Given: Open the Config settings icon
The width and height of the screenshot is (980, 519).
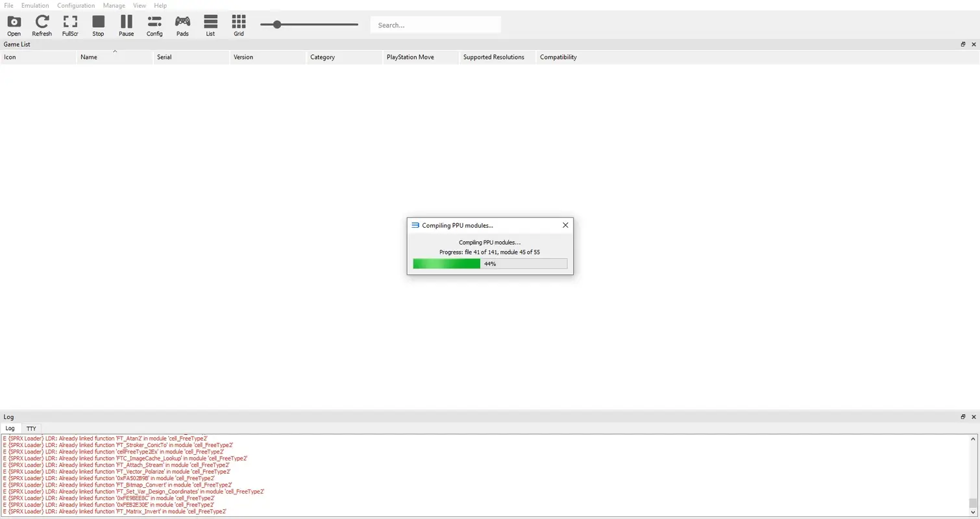Looking at the screenshot, I should (x=154, y=25).
